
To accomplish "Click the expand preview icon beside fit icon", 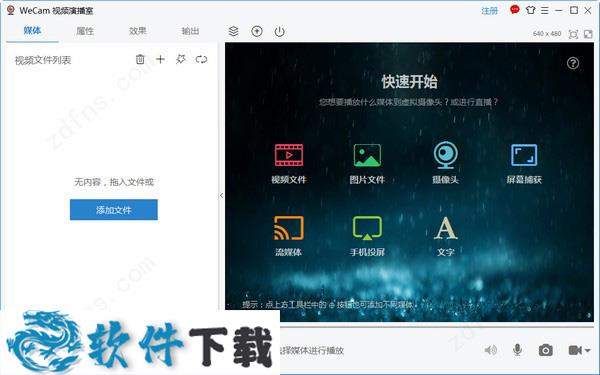I will point(588,34).
